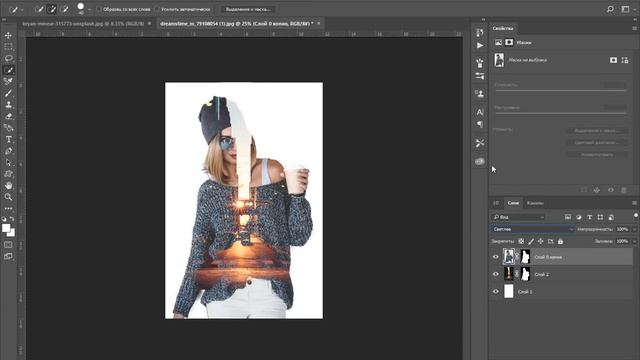Open the Character panel icon
Screen dimensions: 640x360
tap(480, 112)
